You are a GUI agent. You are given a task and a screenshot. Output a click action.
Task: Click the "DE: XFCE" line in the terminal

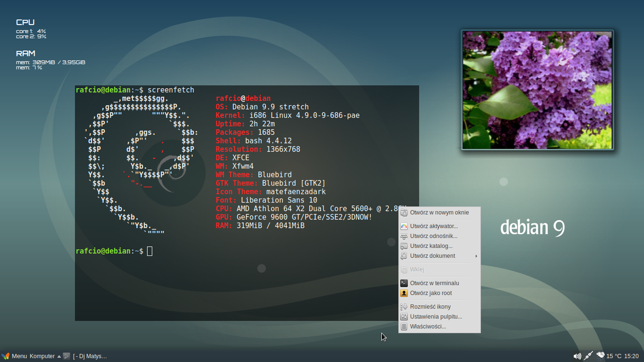[232, 158]
